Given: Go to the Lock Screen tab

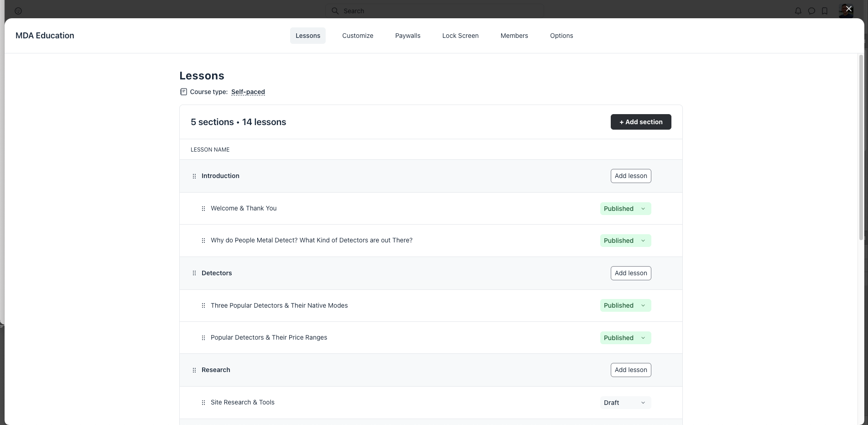Looking at the screenshot, I should [460, 36].
